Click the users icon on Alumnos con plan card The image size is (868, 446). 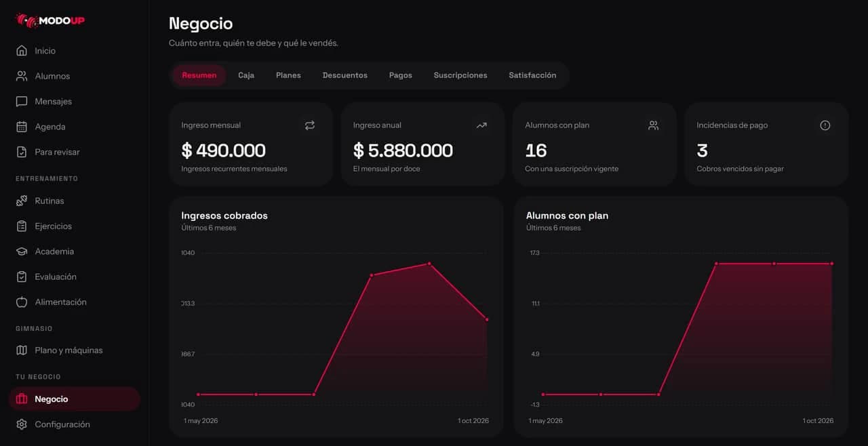653,125
